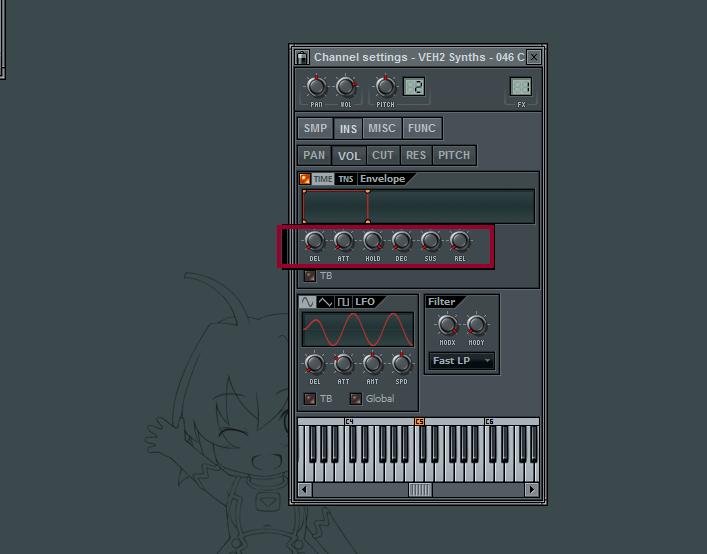Click the LFO SPD knob
This screenshot has height=554, width=707.
point(402,364)
